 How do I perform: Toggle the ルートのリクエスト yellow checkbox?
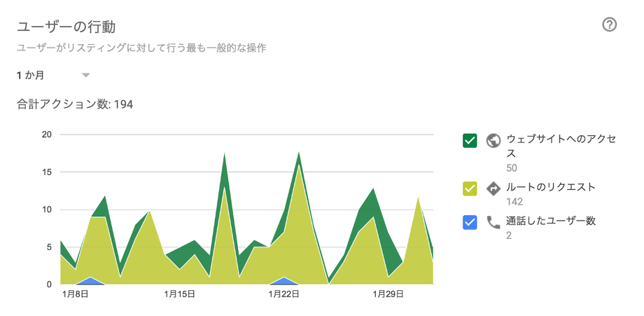coord(470,188)
